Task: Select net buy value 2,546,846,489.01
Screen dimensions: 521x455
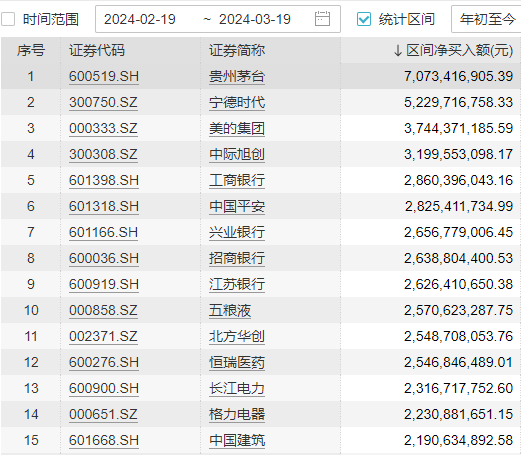Action: tap(458, 362)
